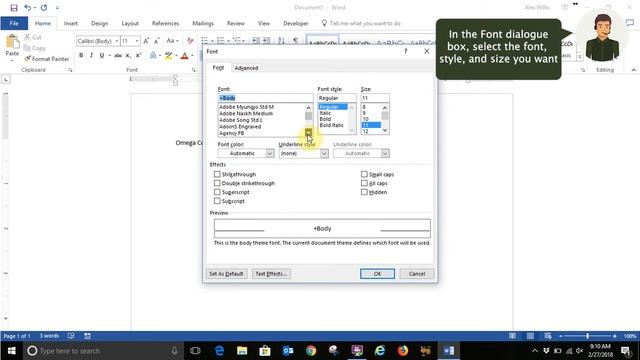640x360 pixels.
Task: Open Microsoft Edge from taskbar
Action: (x=219, y=351)
